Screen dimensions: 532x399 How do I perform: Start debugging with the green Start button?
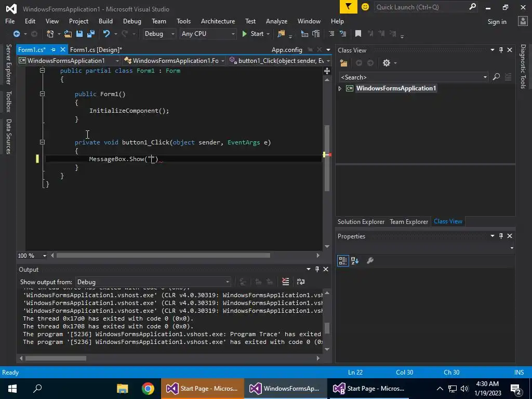click(253, 34)
